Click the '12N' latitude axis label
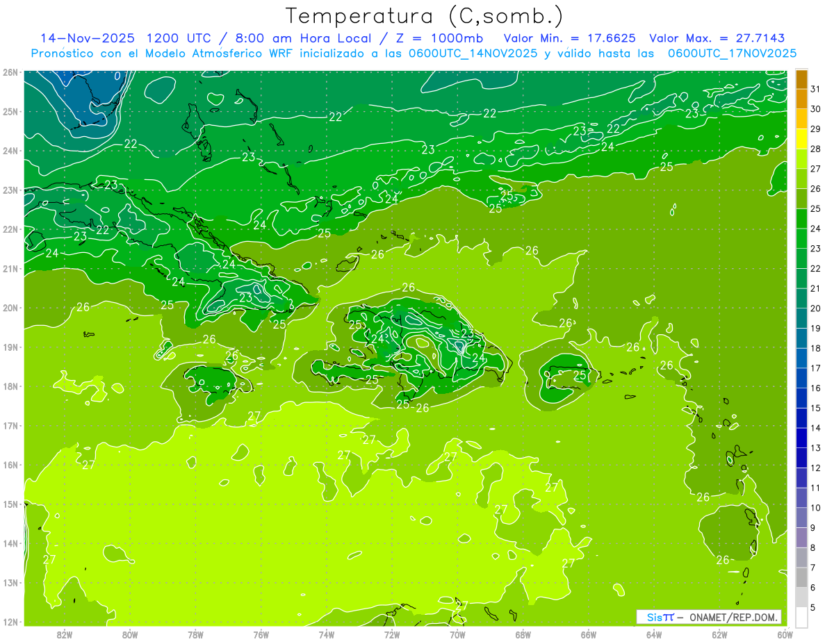Viewport: 834px width, 644px height. pyautogui.click(x=11, y=622)
